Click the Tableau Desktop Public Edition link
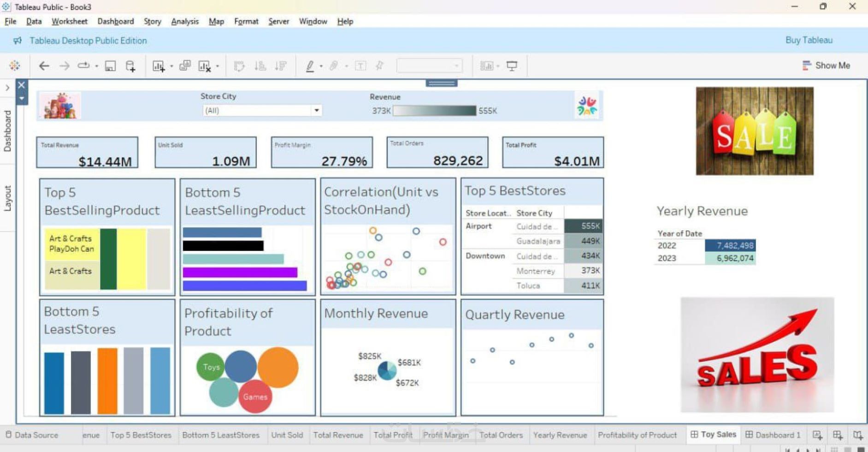The width and height of the screenshot is (868, 452). (x=88, y=41)
